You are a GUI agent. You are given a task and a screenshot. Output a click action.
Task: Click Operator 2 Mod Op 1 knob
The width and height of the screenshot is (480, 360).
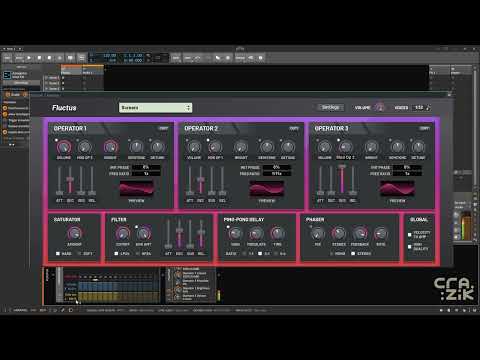(x=215, y=147)
